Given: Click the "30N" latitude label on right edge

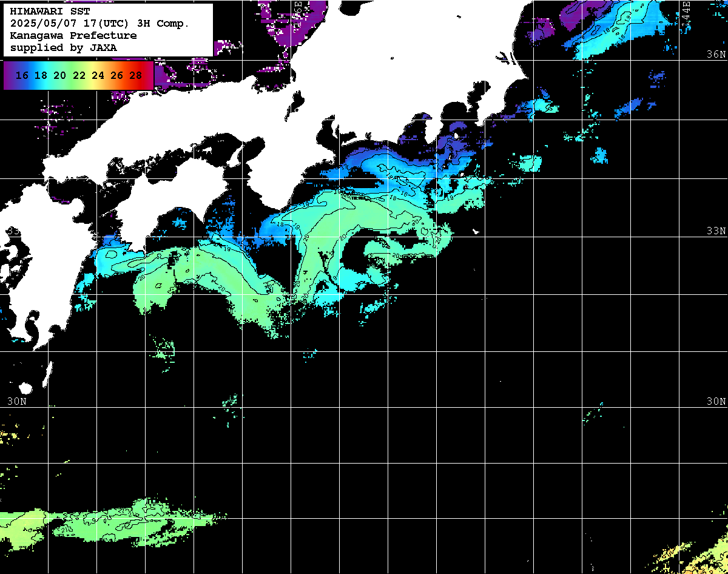Looking at the screenshot, I should coord(716,402).
